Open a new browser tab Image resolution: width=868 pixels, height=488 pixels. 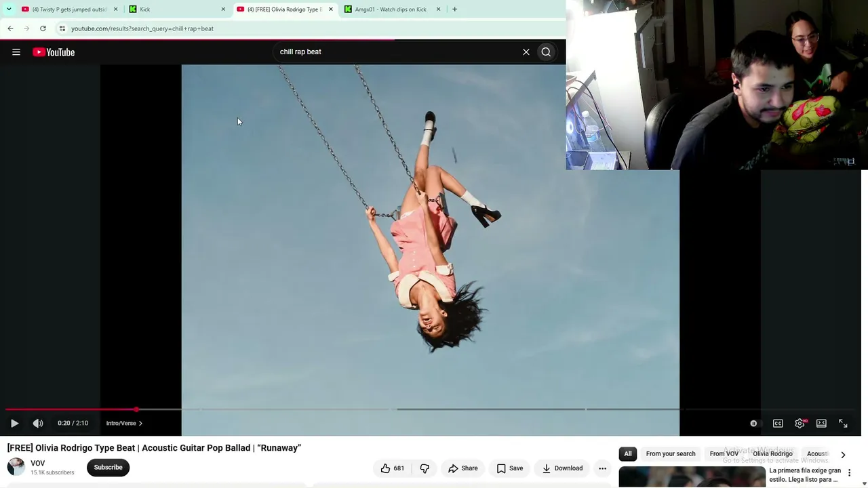tap(454, 9)
